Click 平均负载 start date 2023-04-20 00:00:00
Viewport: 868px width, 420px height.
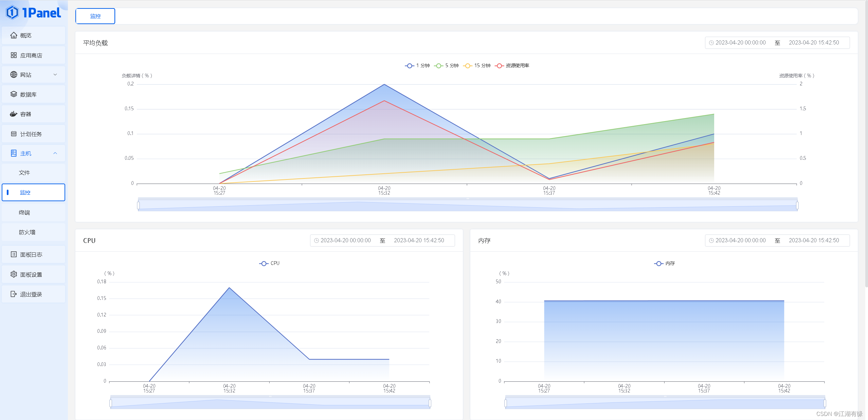click(740, 43)
